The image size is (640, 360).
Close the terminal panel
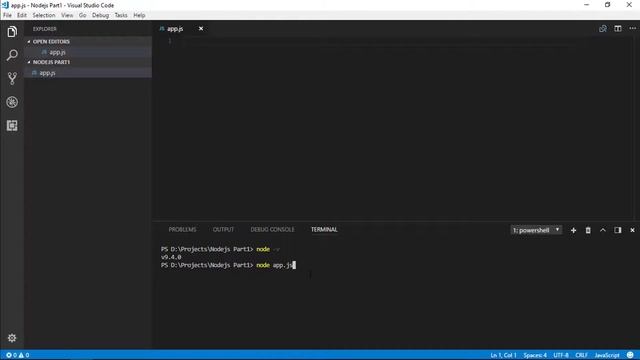[632, 230]
